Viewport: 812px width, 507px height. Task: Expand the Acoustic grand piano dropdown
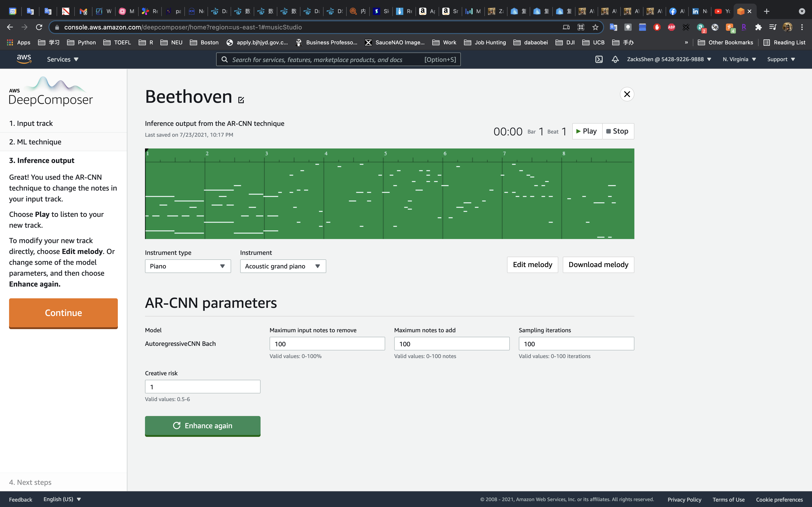click(x=283, y=266)
